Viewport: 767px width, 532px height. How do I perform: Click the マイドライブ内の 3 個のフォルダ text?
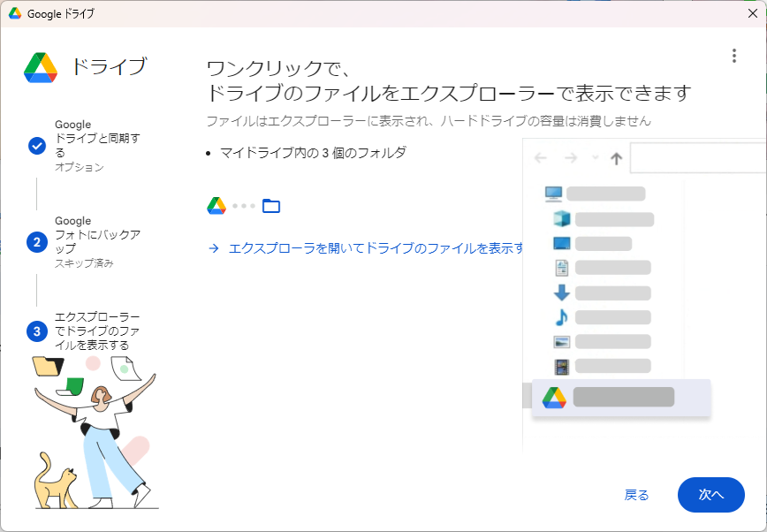[313, 153]
